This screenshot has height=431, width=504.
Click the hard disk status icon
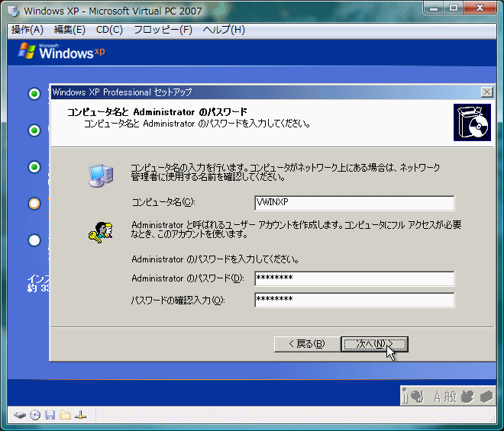(20, 415)
